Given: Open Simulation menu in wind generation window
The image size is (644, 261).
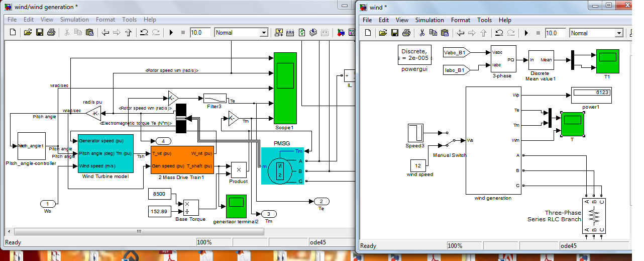Looking at the screenshot, I should (74, 20).
